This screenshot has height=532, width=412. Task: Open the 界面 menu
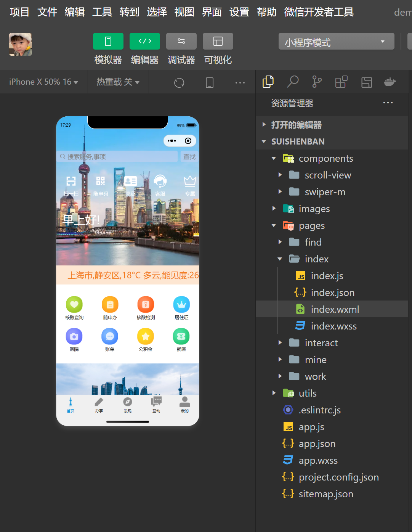click(x=212, y=12)
